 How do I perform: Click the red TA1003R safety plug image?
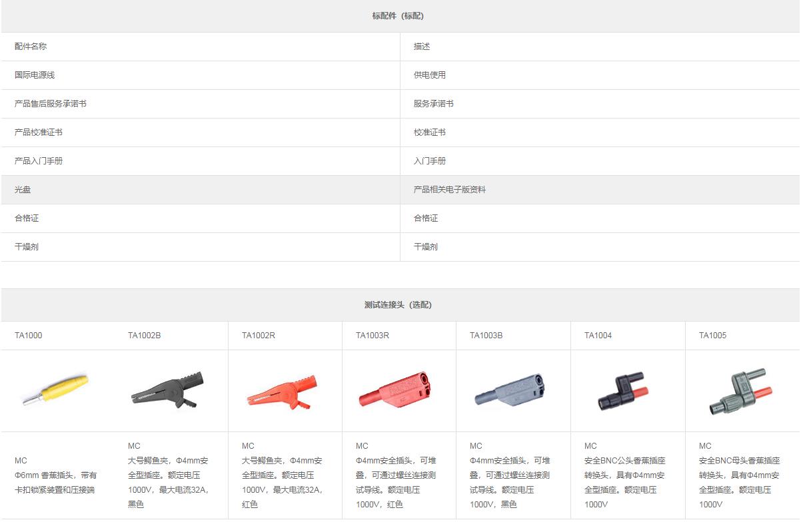[x=393, y=390]
